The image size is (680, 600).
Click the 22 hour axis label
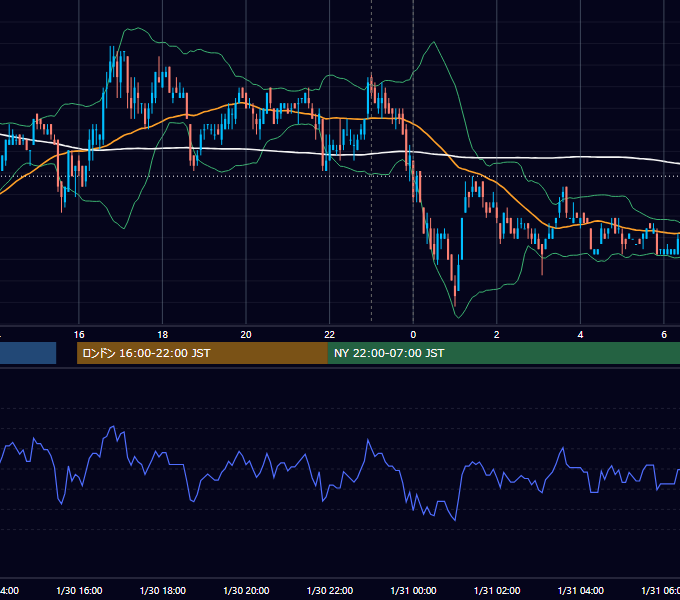tap(330, 335)
